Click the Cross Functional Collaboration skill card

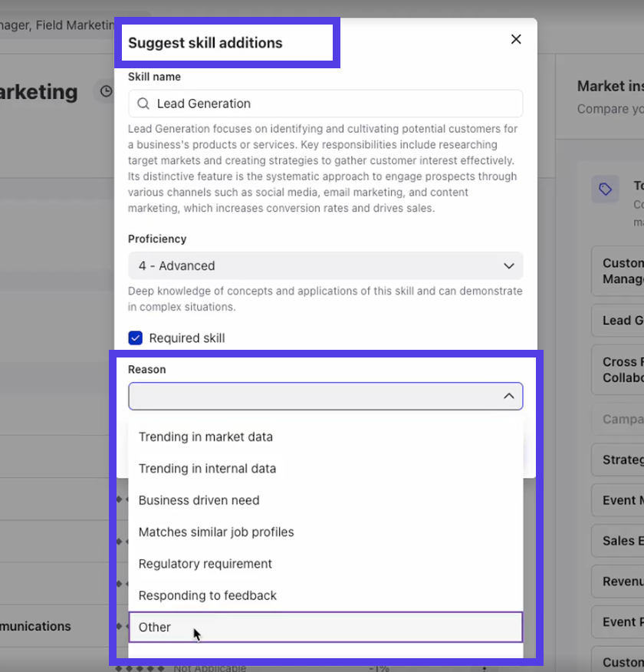pyautogui.click(x=619, y=370)
